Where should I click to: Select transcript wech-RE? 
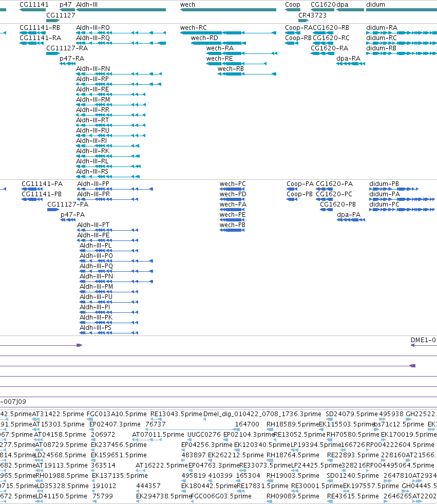(236, 64)
